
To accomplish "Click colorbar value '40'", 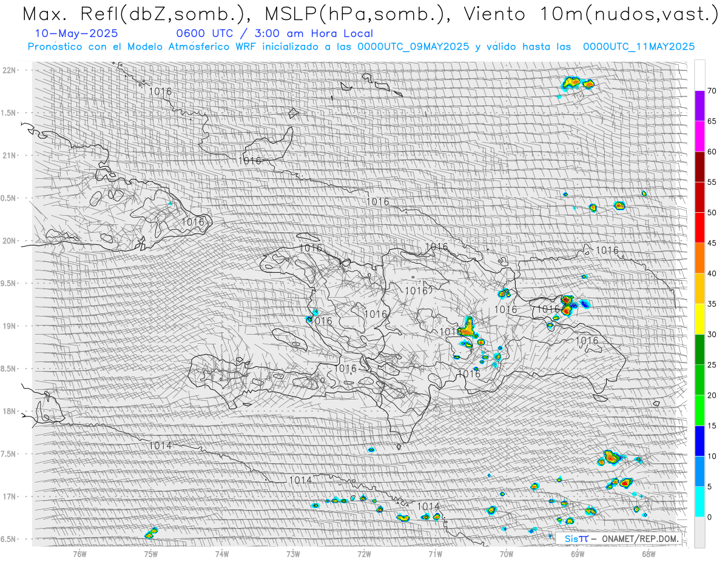I will point(712,273).
